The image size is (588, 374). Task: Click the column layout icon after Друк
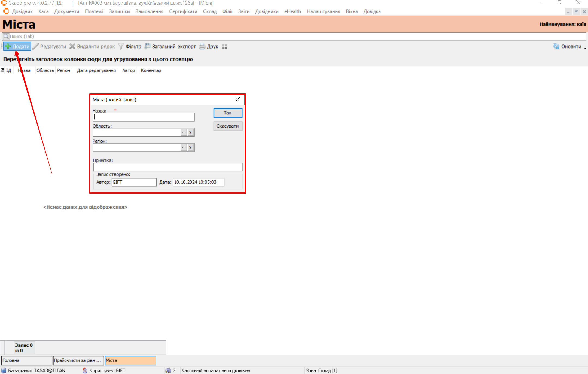tap(224, 46)
